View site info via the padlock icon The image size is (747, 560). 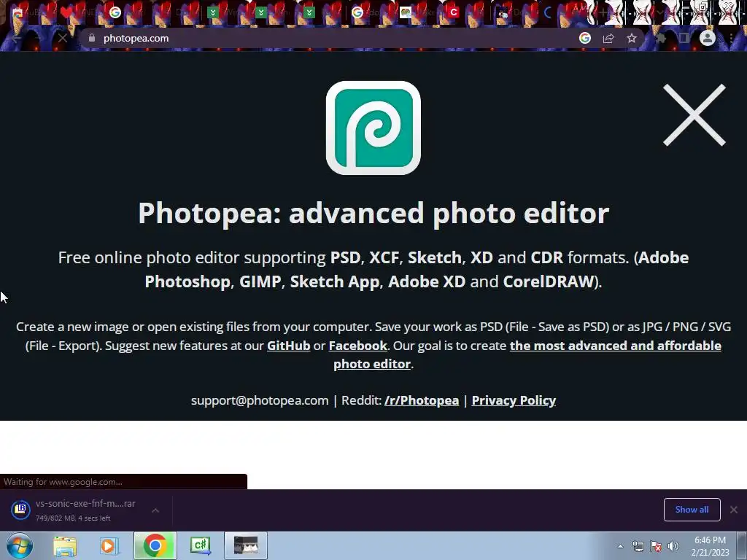(92, 38)
